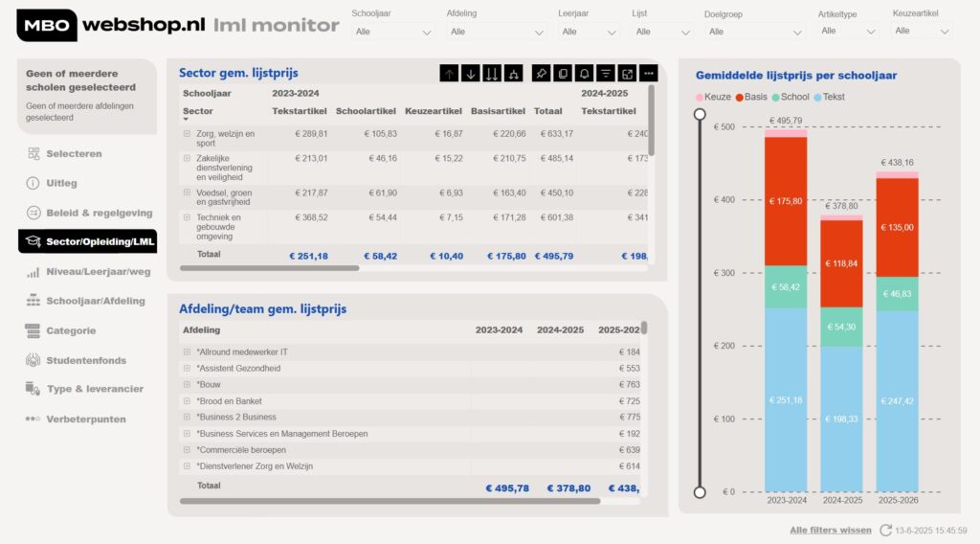
Task: Go to the Studentenfonds page
Action: click(86, 360)
